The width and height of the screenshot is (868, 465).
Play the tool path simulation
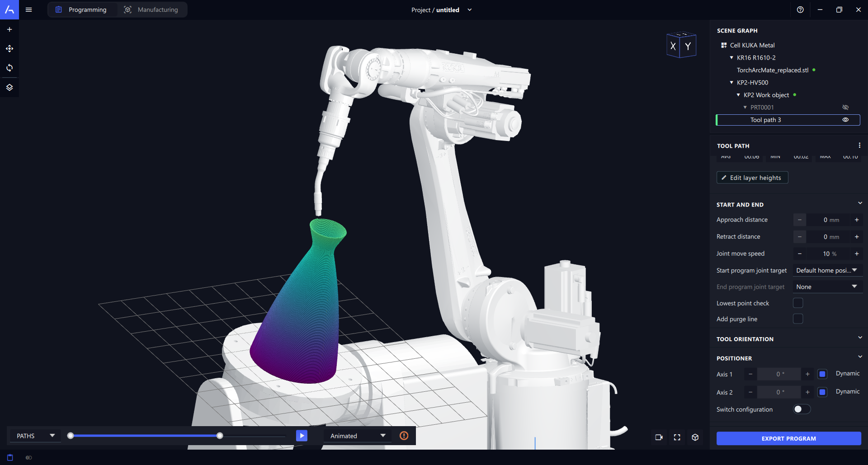(302, 436)
